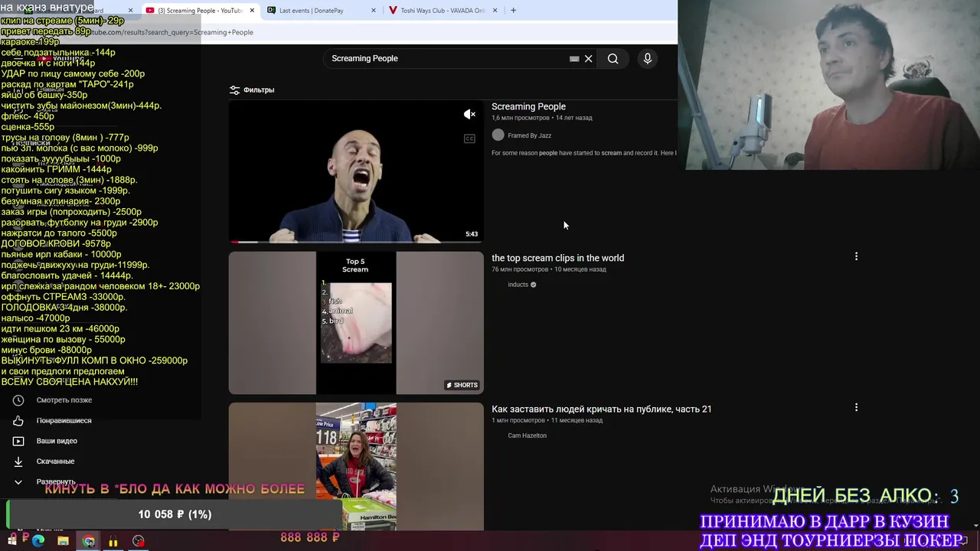Open the yellow app on the taskbar
The height and width of the screenshot is (551, 980).
click(113, 541)
